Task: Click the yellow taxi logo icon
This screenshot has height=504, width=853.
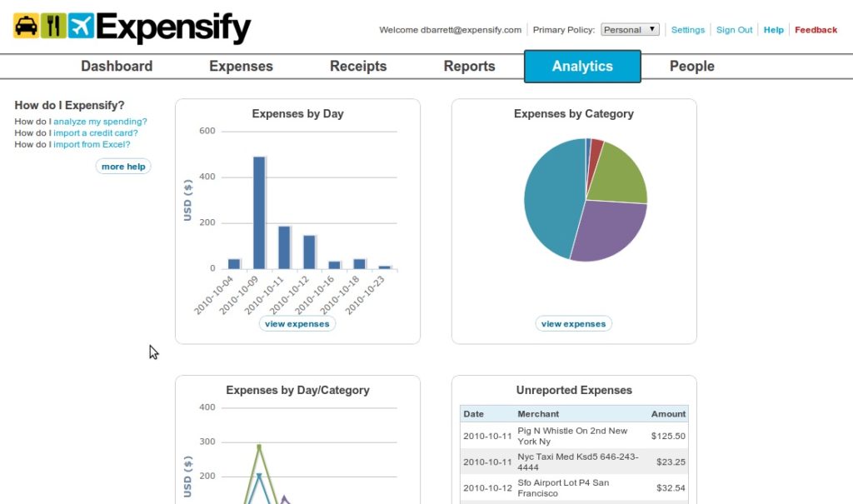Action: (x=26, y=26)
